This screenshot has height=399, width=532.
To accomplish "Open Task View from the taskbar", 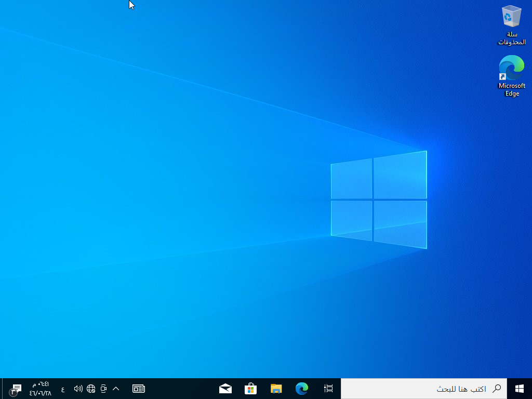I will 328,388.
